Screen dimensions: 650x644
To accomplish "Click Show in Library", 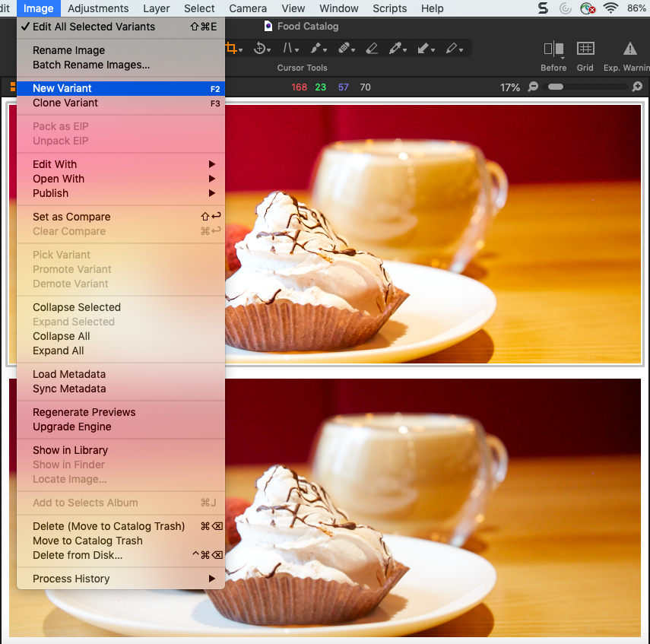I will [121, 450].
